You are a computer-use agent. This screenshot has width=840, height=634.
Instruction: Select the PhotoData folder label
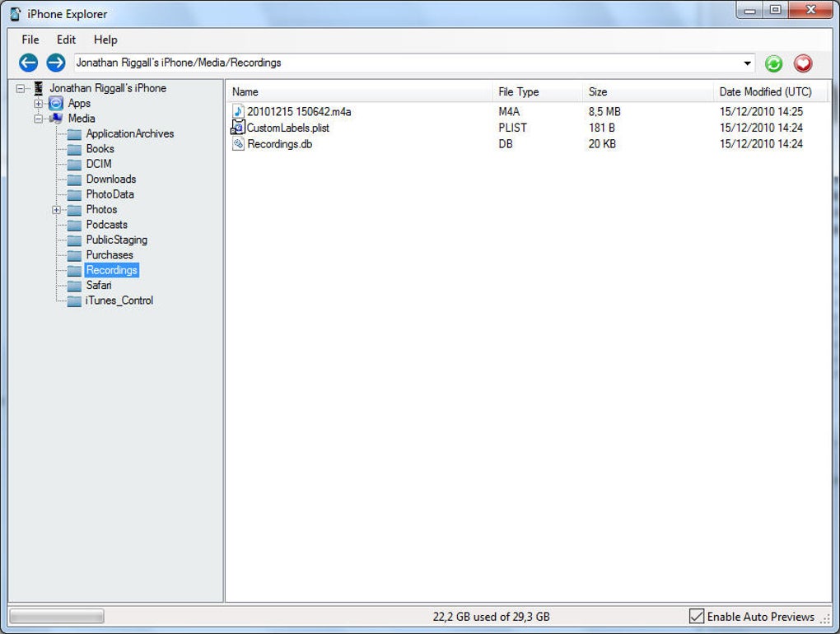[x=110, y=193]
